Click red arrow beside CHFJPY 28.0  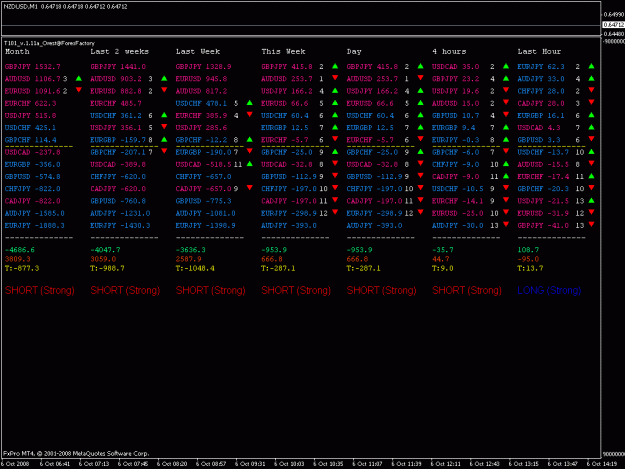592,90
